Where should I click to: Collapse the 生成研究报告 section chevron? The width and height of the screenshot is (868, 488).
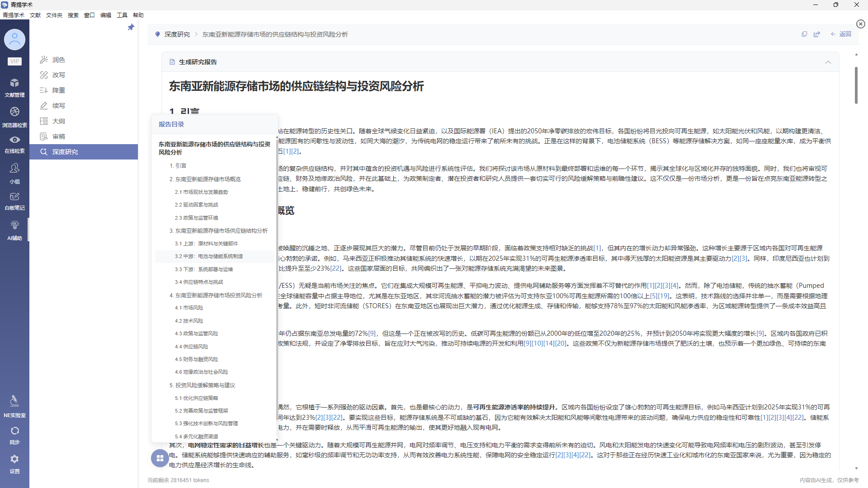[828, 62]
